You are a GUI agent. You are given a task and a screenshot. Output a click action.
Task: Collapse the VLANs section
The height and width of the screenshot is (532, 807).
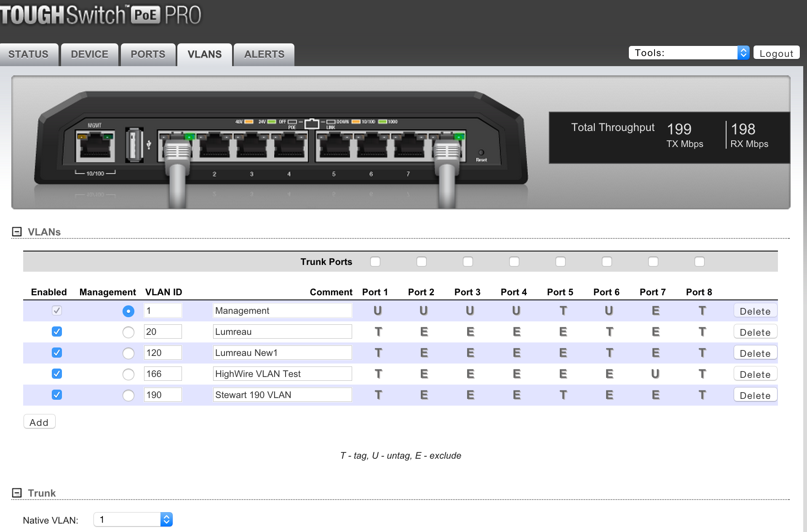click(16, 231)
